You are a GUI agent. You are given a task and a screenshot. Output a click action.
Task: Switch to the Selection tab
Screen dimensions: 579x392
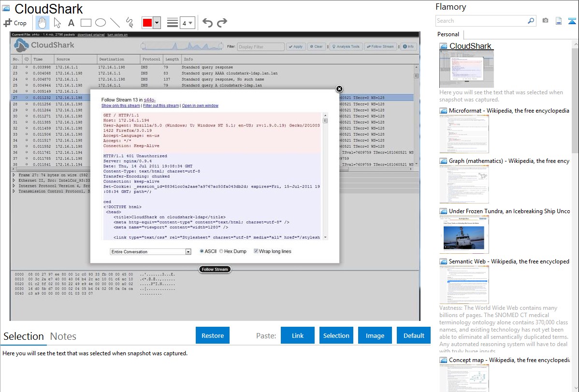coord(24,336)
